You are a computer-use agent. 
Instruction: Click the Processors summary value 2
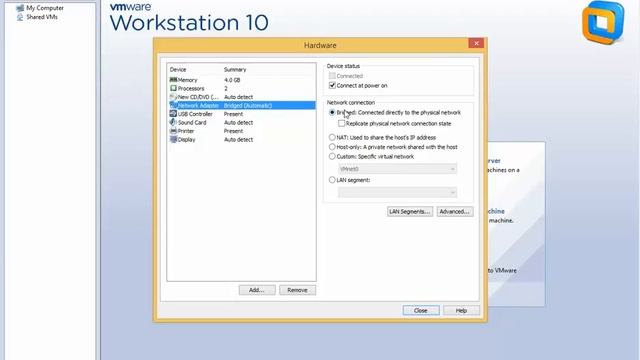226,88
